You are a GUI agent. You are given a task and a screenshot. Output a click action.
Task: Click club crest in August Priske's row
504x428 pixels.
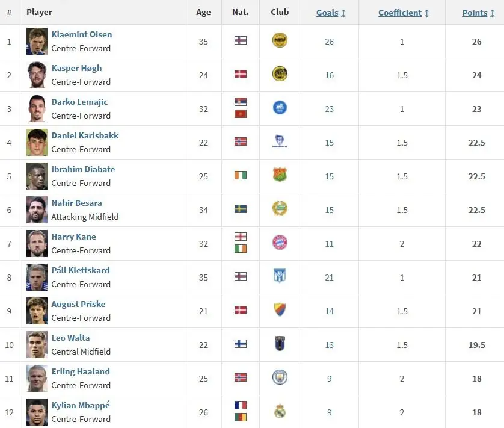[280, 310]
